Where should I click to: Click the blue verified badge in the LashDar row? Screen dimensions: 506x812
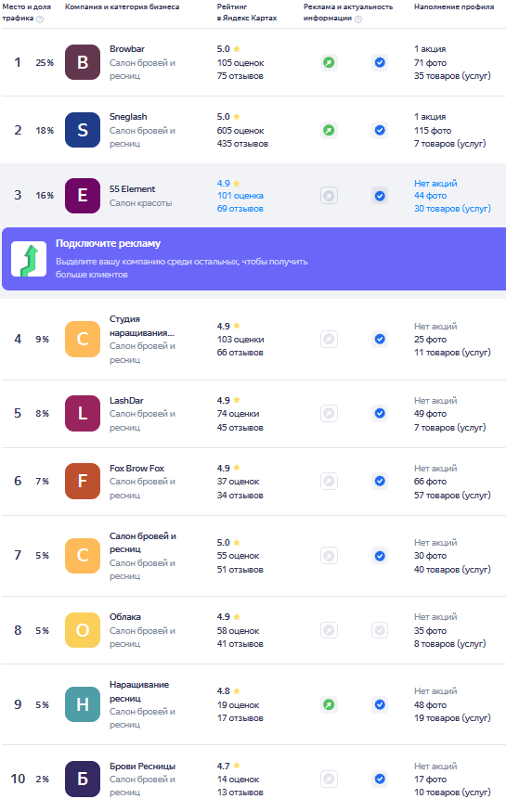point(380,413)
